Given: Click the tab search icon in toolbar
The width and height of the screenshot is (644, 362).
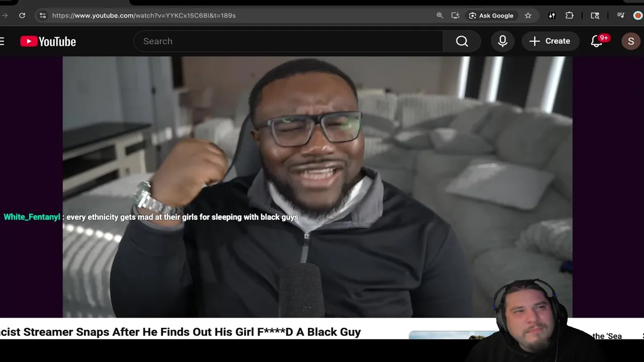Looking at the screenshot, I should [x=595, y=16].
